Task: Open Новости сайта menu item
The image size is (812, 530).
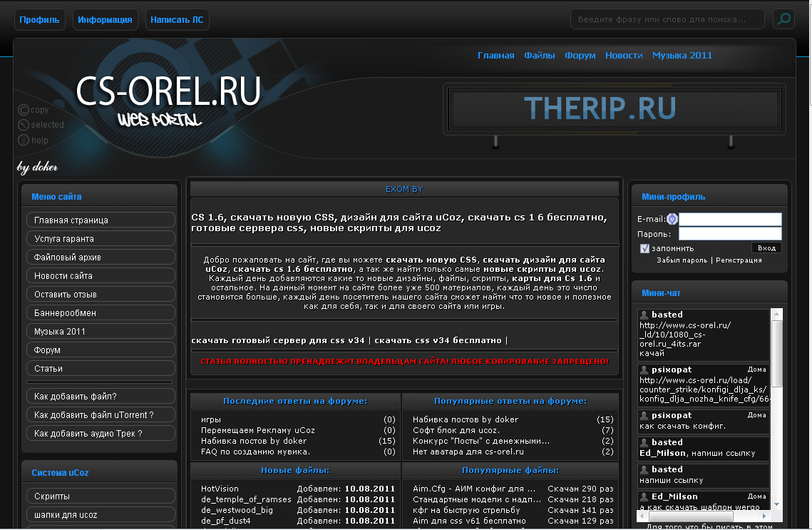Action: click(x=101, y=276)
